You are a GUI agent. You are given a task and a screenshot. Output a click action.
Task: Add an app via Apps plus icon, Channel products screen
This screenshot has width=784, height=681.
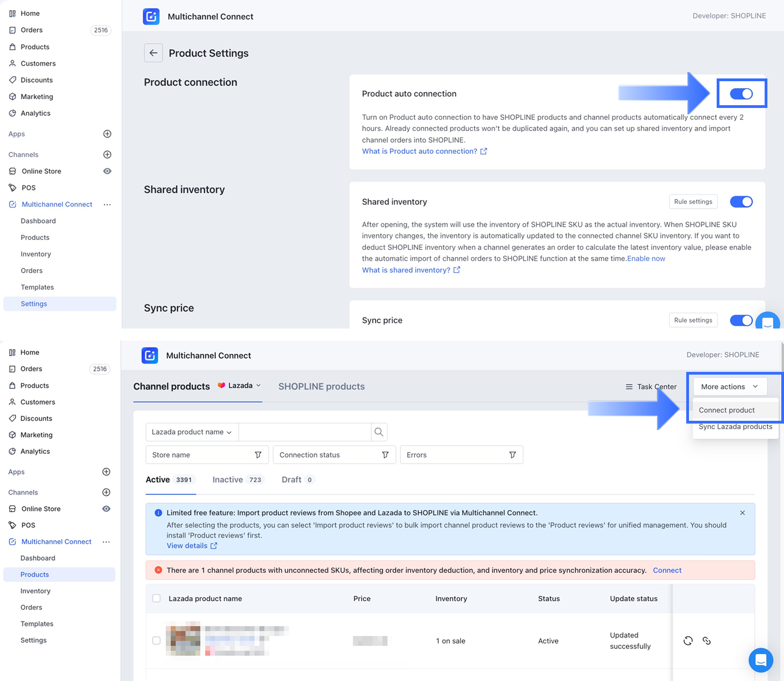[106, 472]
